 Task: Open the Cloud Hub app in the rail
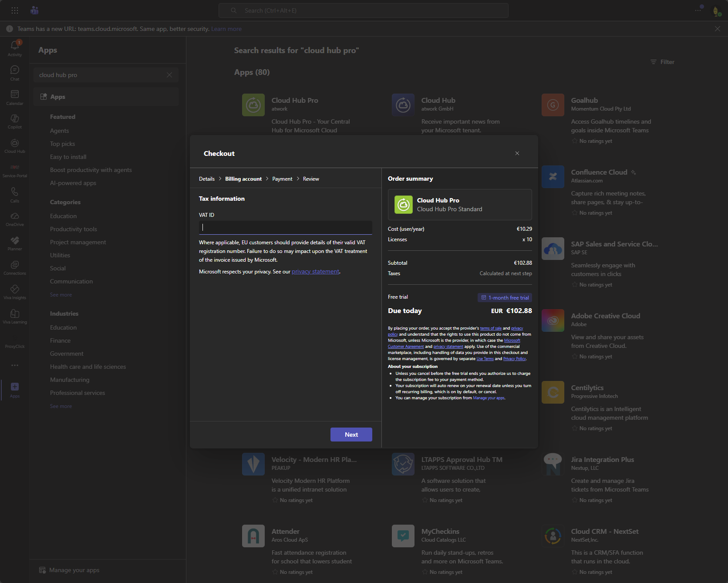pyautogui.click(x=15, y=146)
